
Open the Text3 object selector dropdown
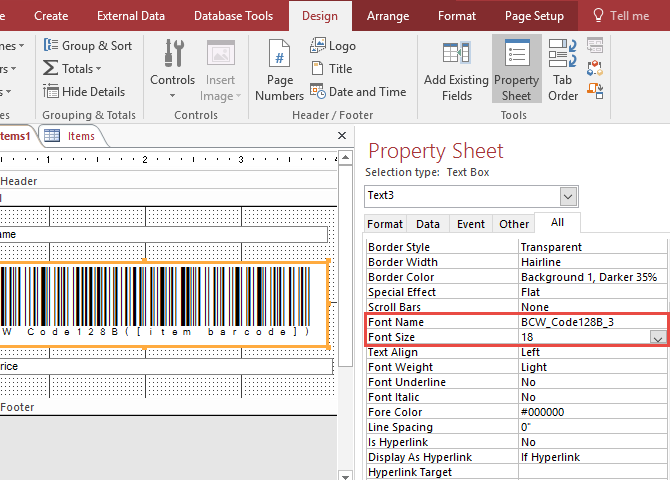pyautogui.click(x=568, y=197)
